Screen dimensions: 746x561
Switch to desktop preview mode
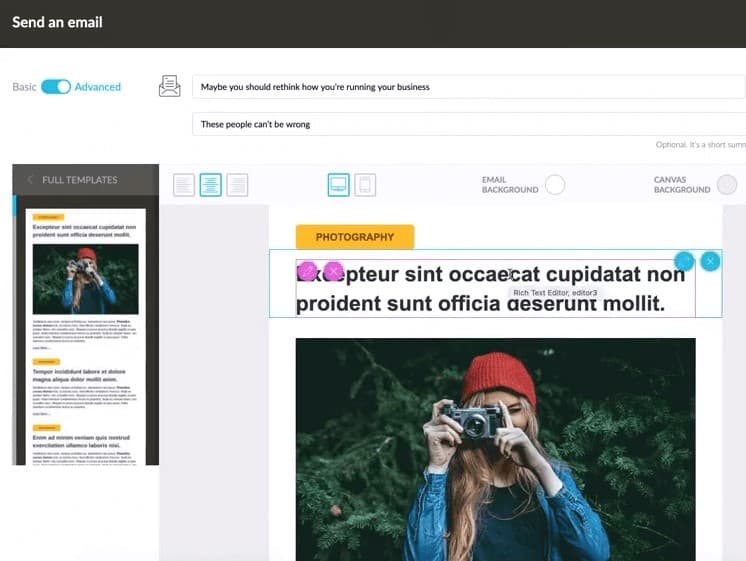pyautogui.click(x=339, y=185)
